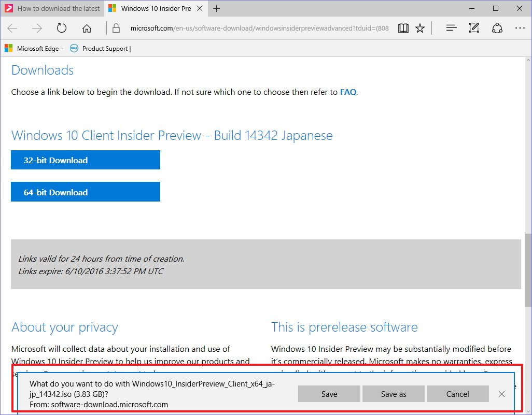Click 'Links valid for 24 hours' text

(101, 259)
